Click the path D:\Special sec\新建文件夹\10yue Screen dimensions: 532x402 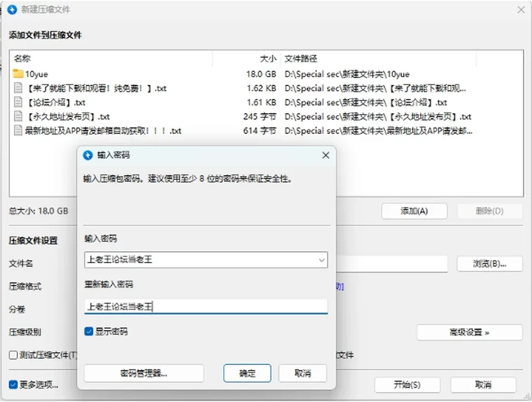pos(347,74)
